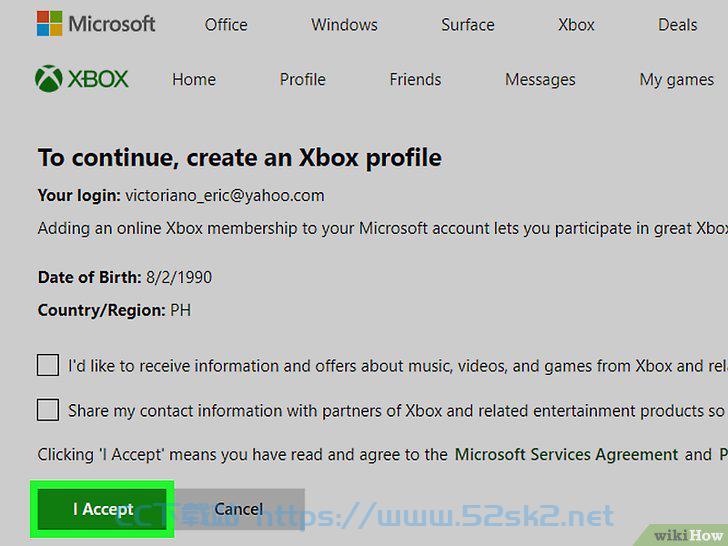728x546 pixels.
Task: Click the Cancel button
Action: pos(239,509)
